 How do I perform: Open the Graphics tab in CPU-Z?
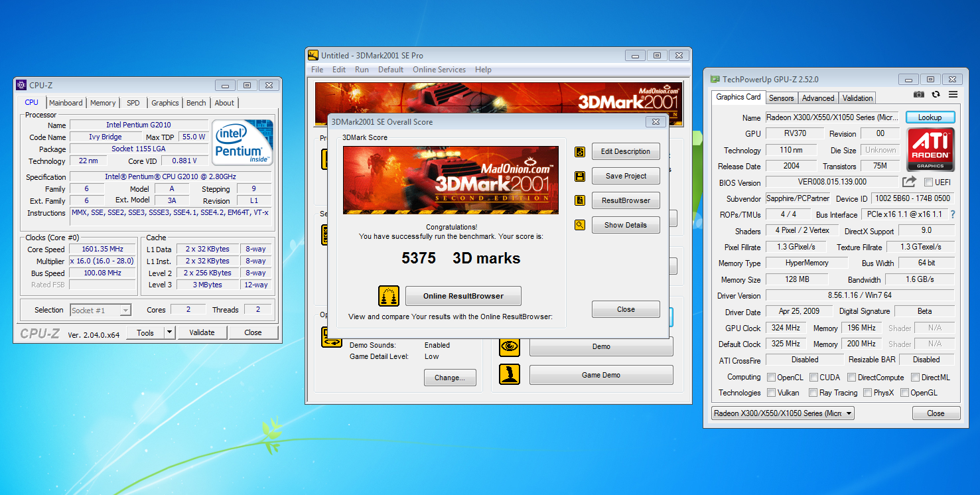tap(165, 103)
